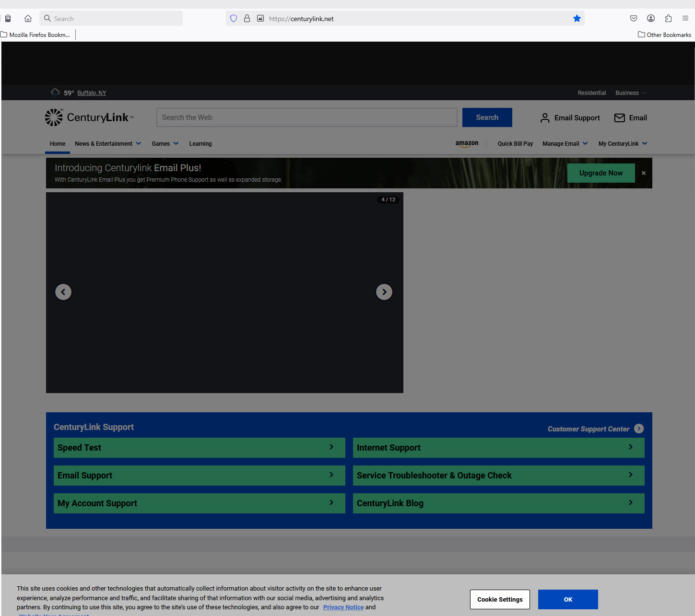Screen dimensions: 695x616
Task: Open Quick Bill Pay
Action: [515, 144]
